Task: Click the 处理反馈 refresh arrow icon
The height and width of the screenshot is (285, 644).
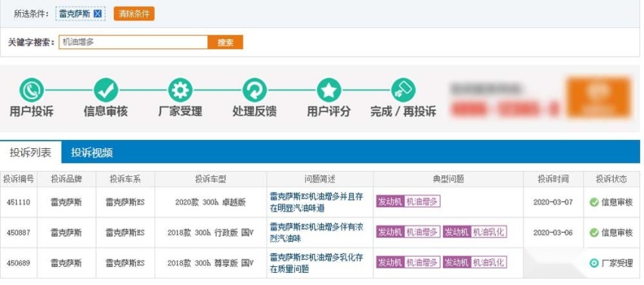Action: pos(255,90)
